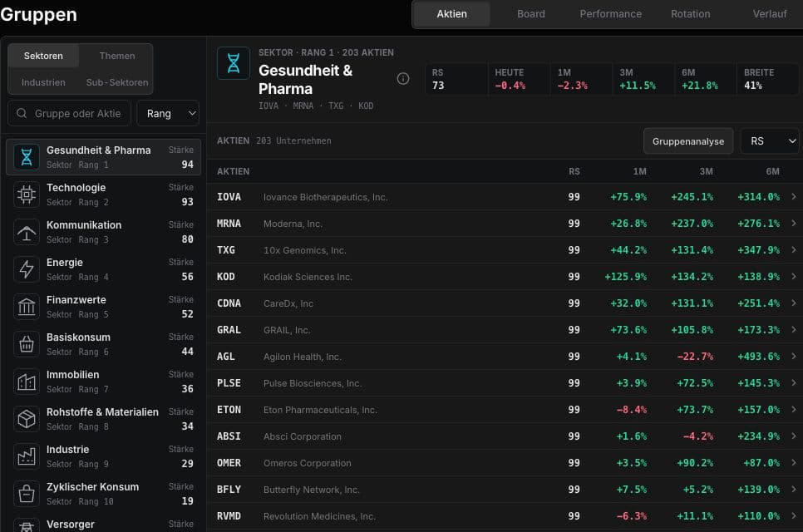Select the Immobilien sector row

103,382
